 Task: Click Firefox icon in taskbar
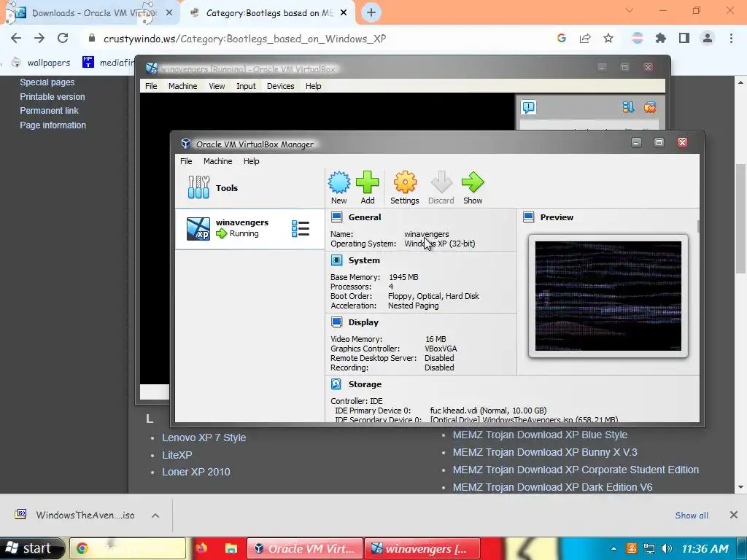click(x=201, y=548)
